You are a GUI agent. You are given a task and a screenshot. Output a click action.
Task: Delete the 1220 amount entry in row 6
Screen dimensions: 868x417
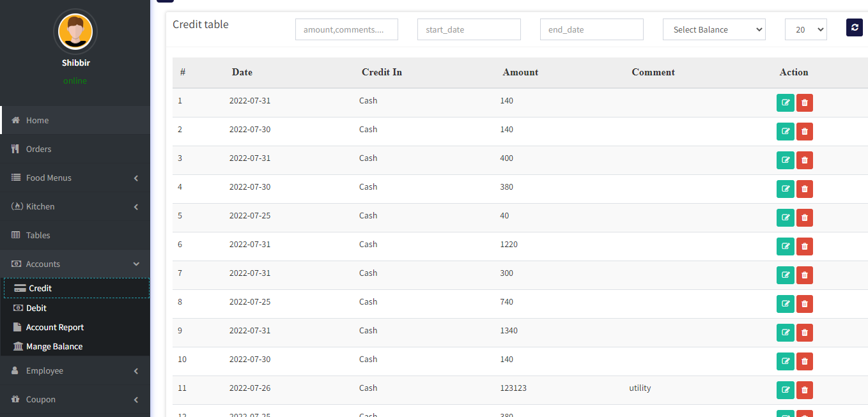click(805, 246)
